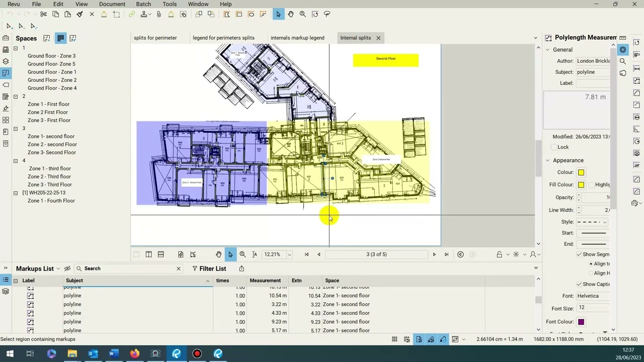Open the Properties gear icon in right panel

(x=623, y=49)
